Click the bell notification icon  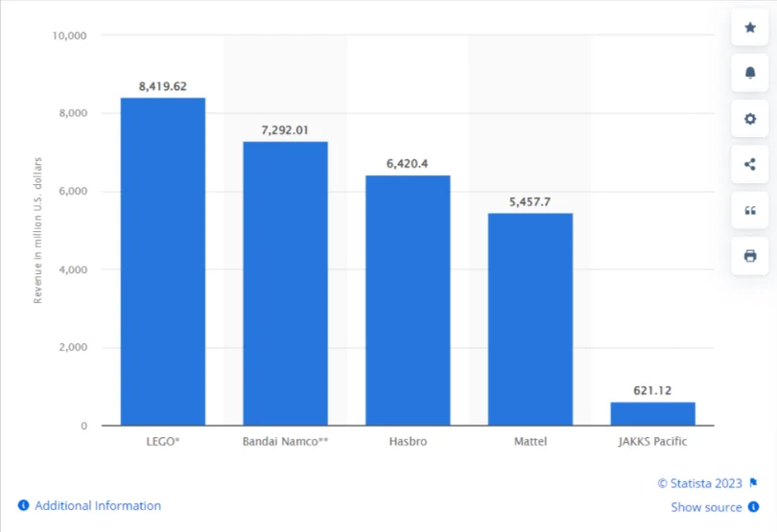pyautogui.click(x=750, y=73)
